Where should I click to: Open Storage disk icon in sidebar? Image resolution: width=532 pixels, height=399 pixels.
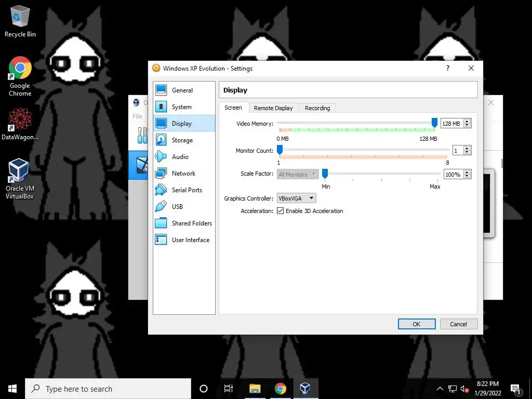point(161,140)
